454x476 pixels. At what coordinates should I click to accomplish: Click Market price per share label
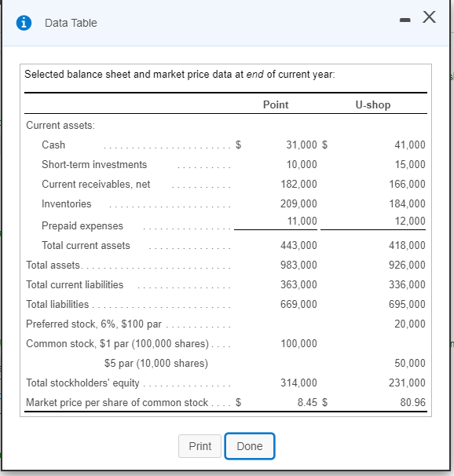[117, 402]
